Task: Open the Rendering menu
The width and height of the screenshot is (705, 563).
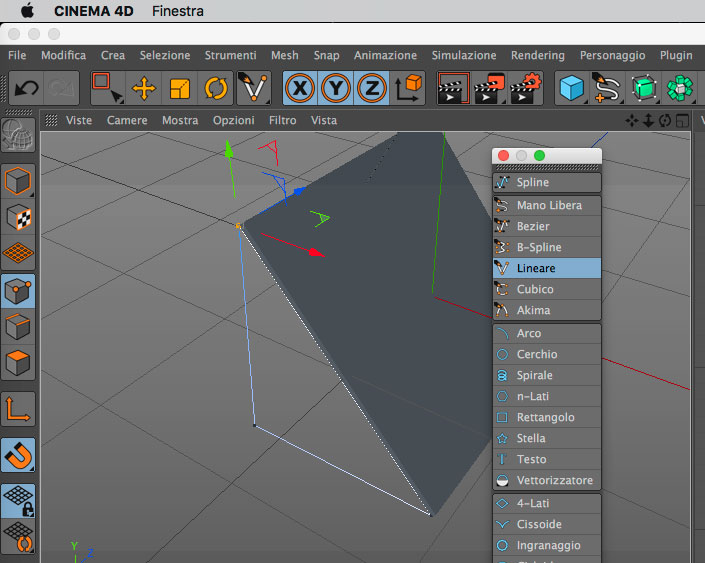Action: coord(538,55)
